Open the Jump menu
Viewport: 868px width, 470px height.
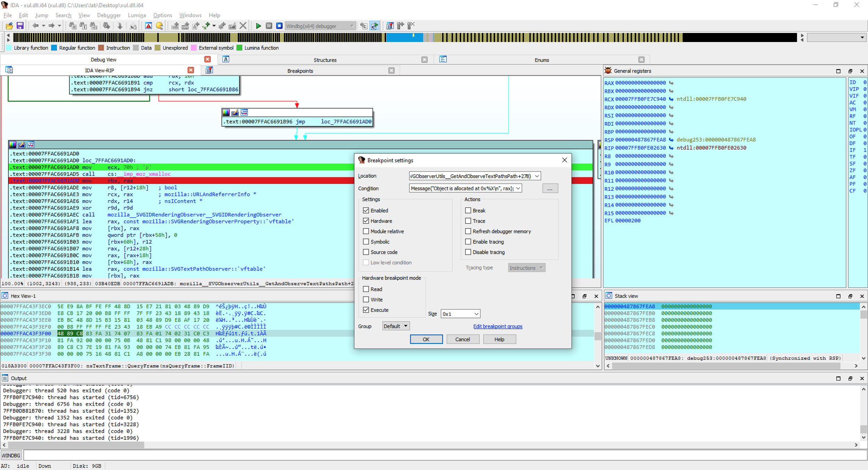(41, 15)
